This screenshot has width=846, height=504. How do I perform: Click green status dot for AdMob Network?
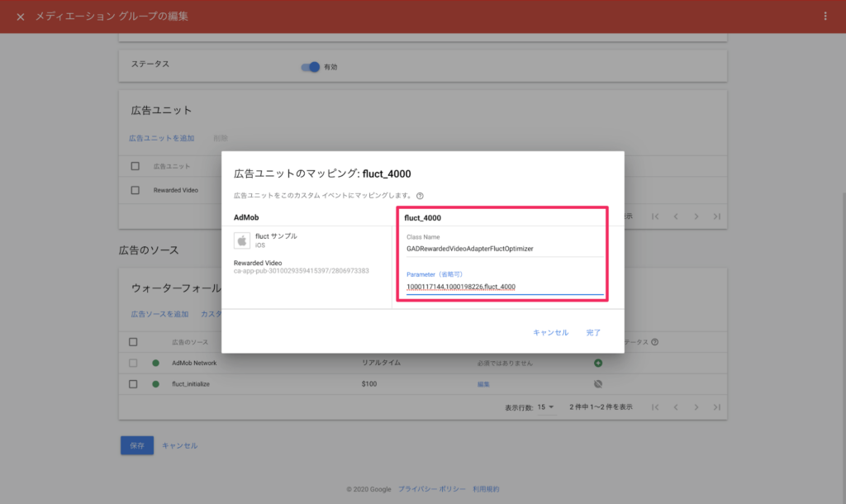(155, 364)
